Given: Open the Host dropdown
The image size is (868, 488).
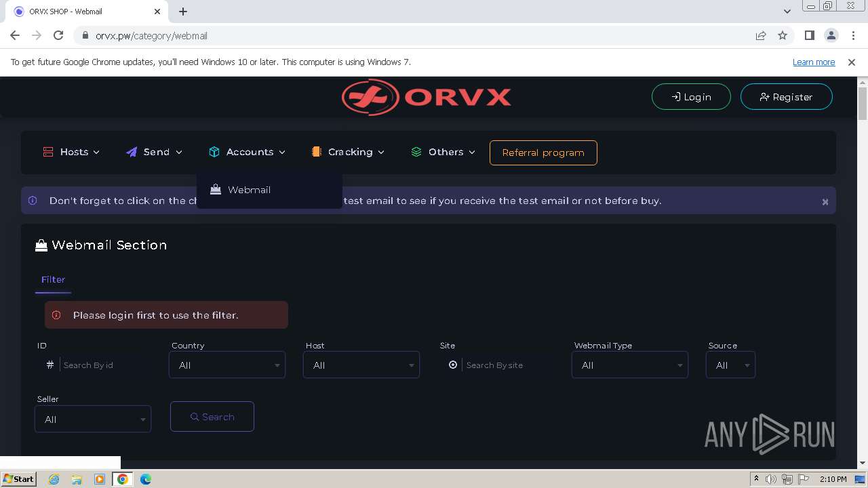Looking at the screenshot, I should pyautogui.click(x=361, y=365).
